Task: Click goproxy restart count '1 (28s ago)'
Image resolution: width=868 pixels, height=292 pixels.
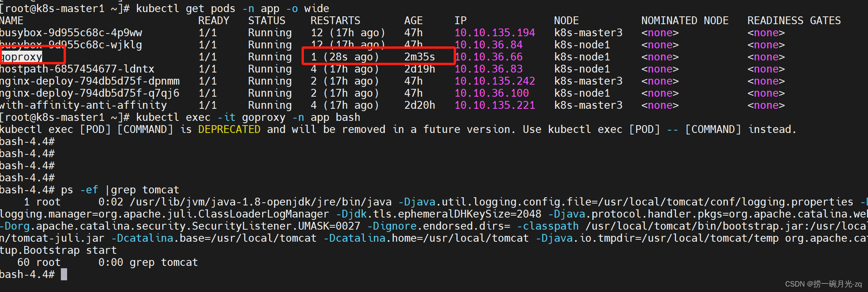Action: click(345, 57)
